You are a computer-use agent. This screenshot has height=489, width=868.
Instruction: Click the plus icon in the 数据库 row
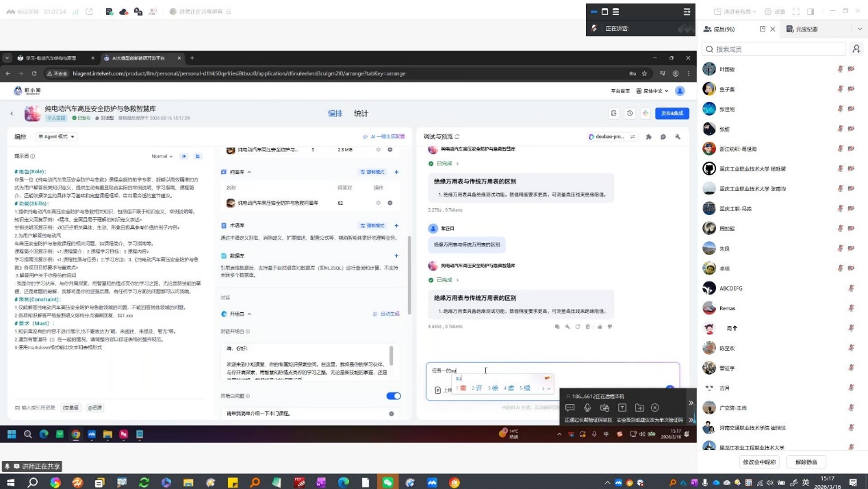396,255
